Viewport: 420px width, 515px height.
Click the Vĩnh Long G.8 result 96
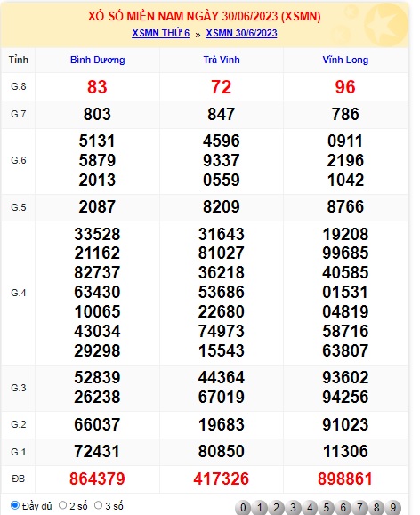click(x=345, y=87)
